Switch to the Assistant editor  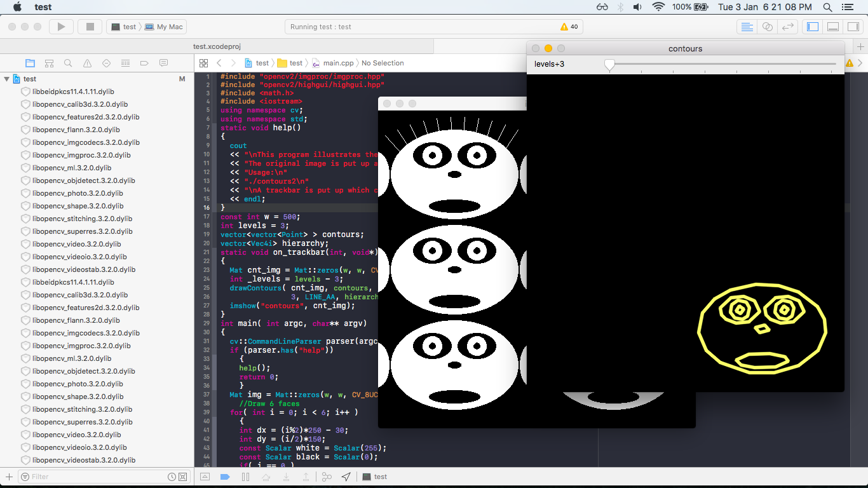768,27
